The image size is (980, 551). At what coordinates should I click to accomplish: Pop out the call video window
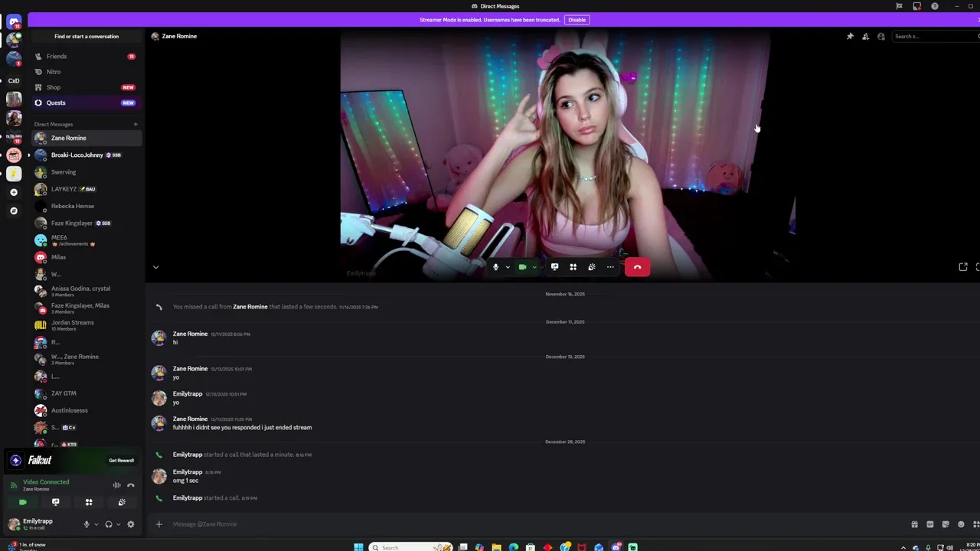tap(963, 267)
